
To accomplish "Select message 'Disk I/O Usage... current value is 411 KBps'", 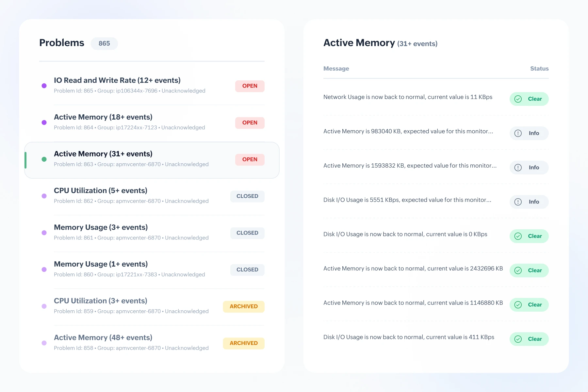I will [409, 337].
